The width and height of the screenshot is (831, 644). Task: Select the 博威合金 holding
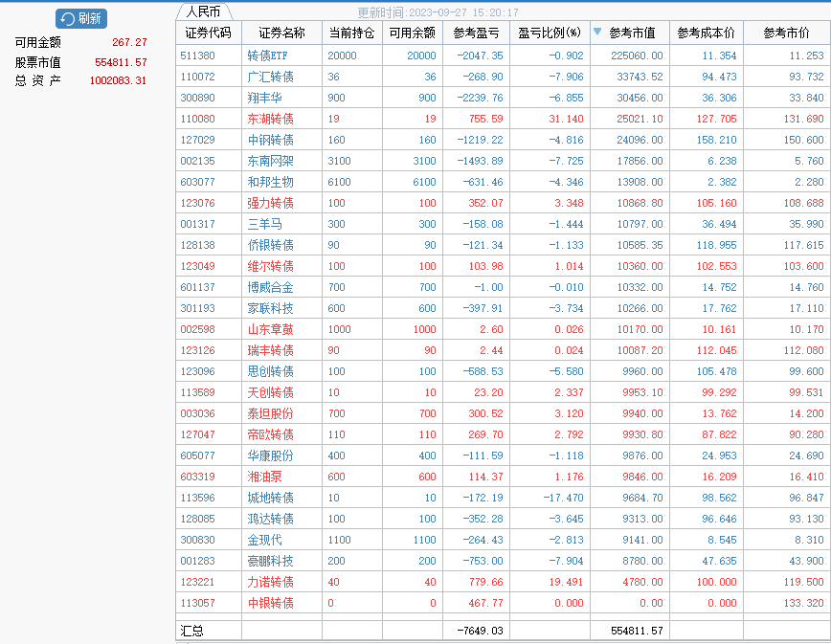click(x=270, y=287)
